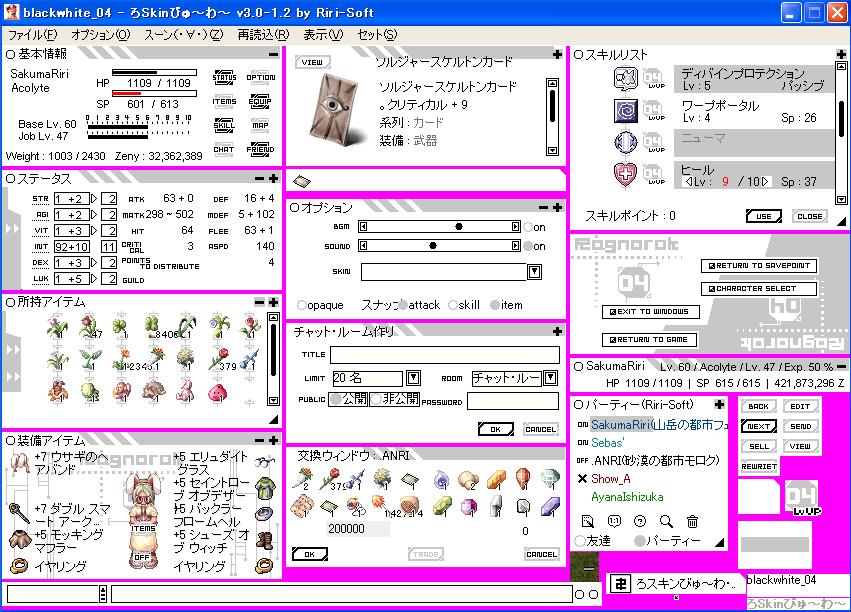Select the 非公開 private room radio button
Viewport: 851px width, 612px height.
coord(376,399)
